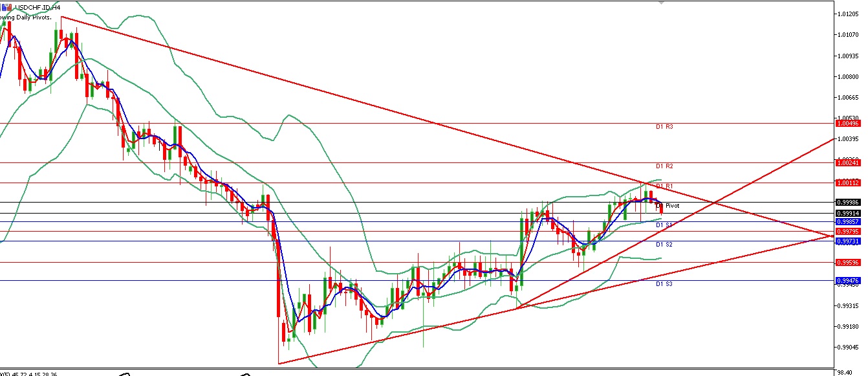Click the 0.99596 red price tag
Screen dimensions: 868x376
(847, 263)
